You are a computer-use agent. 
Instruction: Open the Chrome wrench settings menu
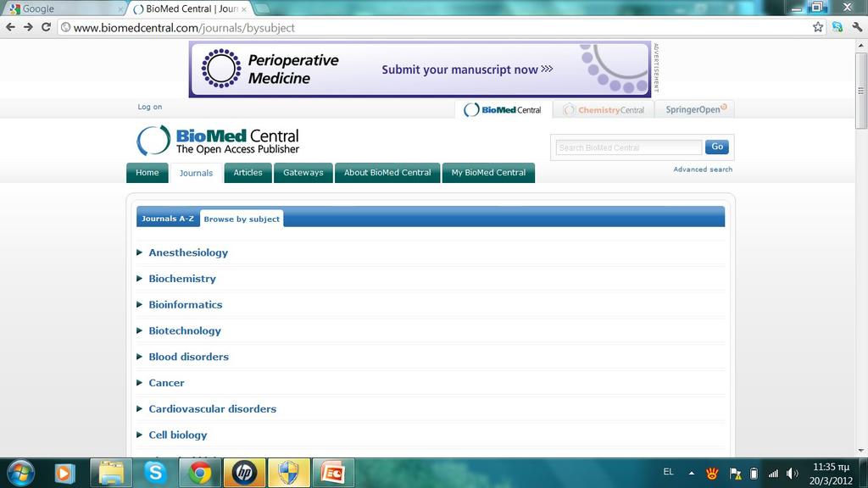pyautogui.click(x=858, y=27)
